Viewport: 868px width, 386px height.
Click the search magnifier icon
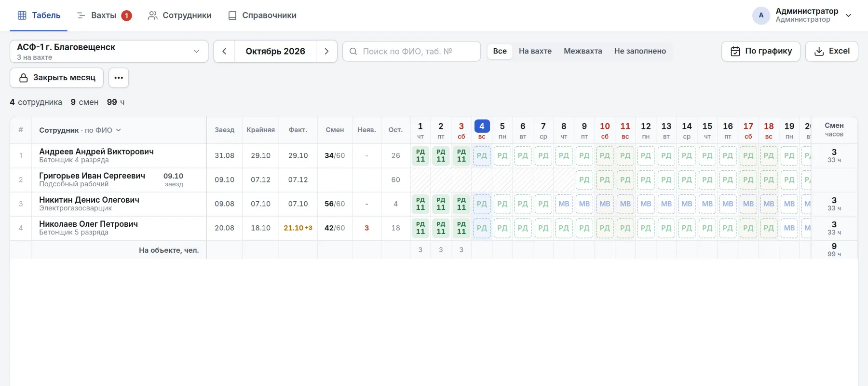point(353,51)
